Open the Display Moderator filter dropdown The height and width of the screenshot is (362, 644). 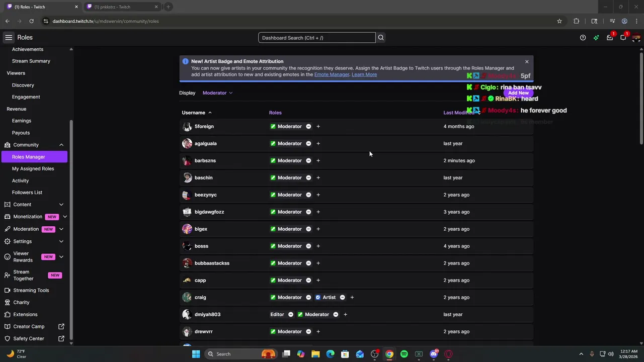[x=217, y=93]
